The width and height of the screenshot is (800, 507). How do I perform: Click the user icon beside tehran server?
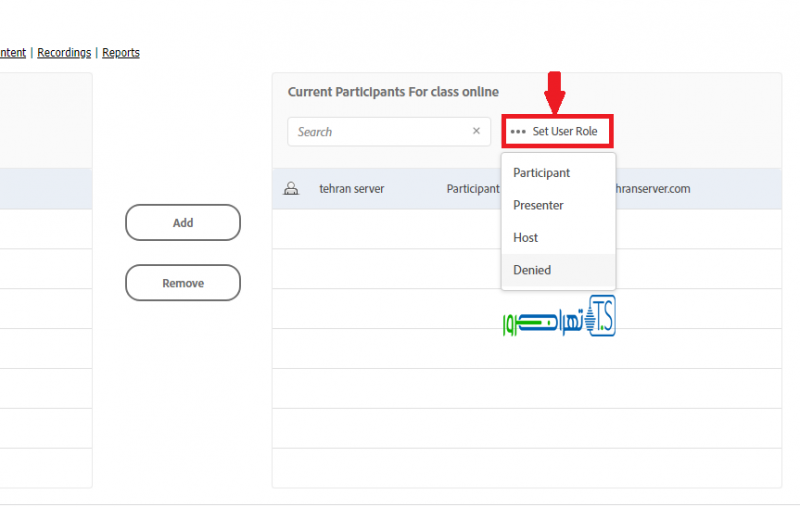291,188
